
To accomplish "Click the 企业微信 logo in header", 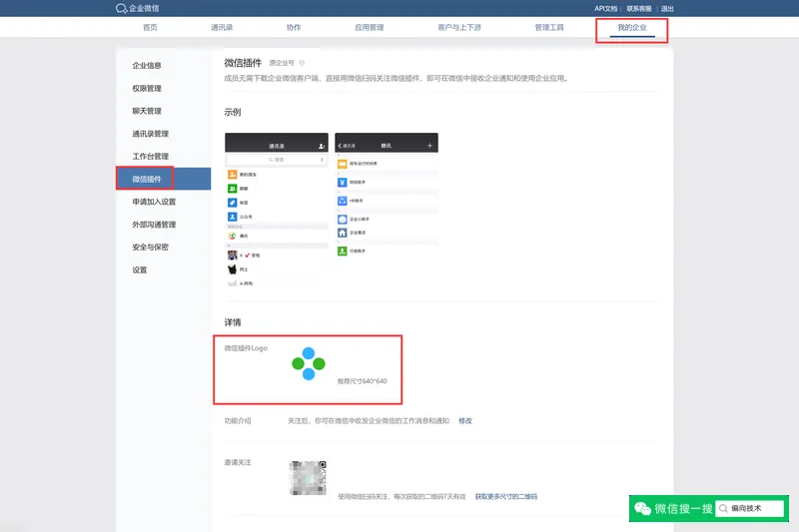I will 138,8.
